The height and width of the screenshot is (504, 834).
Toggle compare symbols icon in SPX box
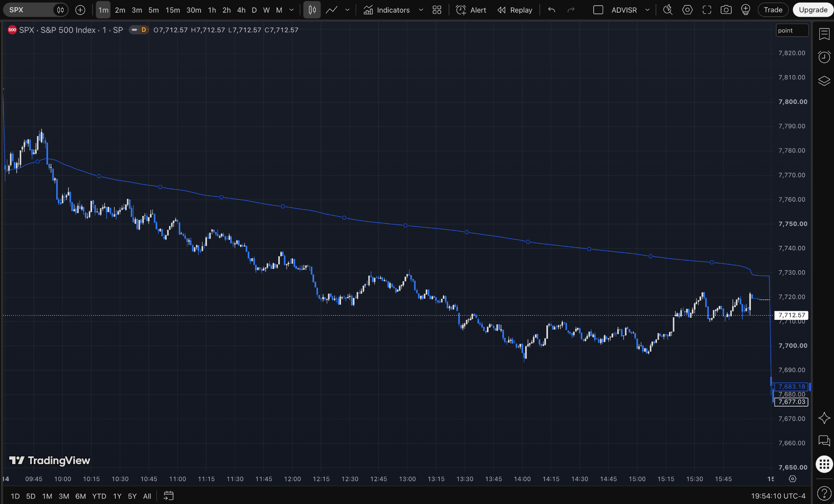[60, 10]
